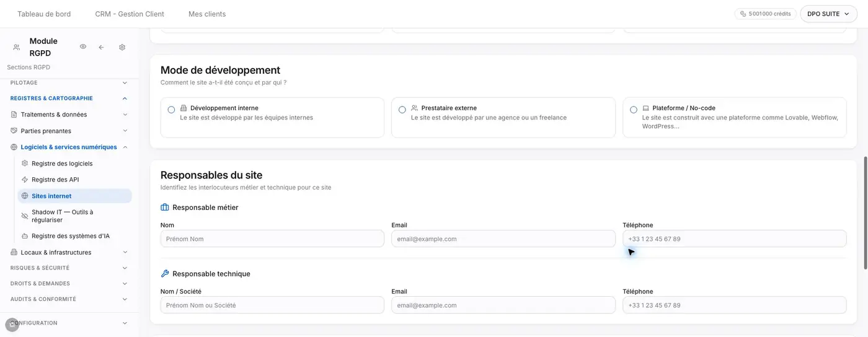Screen dimensions: 868x337
Task: Expand the AUDITS & CONFORMITÉ chevron
Action: [125, 299]
